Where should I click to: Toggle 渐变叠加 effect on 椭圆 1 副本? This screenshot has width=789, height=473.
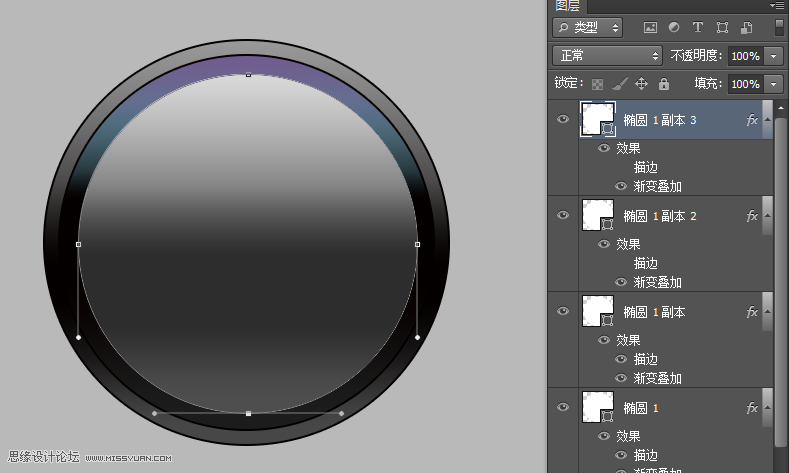tap(621, 378)
